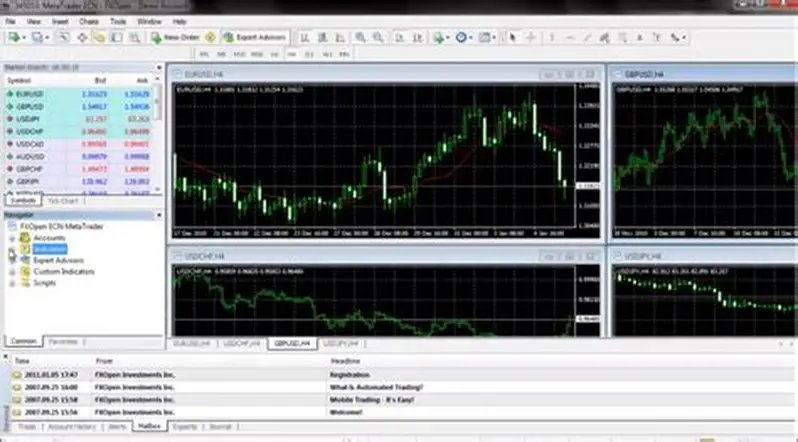
Task: Select the Fibonacci retracement tool
Action: pyautogui.click(x=622, y=37)
